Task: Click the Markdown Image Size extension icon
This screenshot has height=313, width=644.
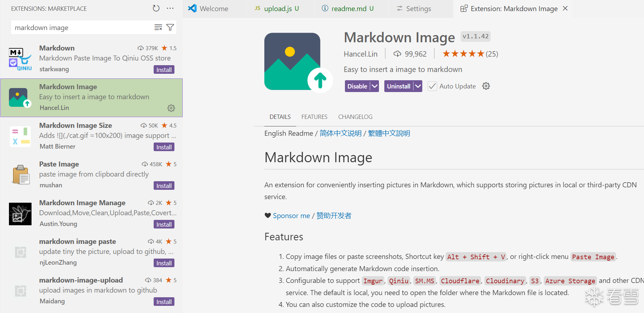Action: pyautogui.click(x=20, y=136)
